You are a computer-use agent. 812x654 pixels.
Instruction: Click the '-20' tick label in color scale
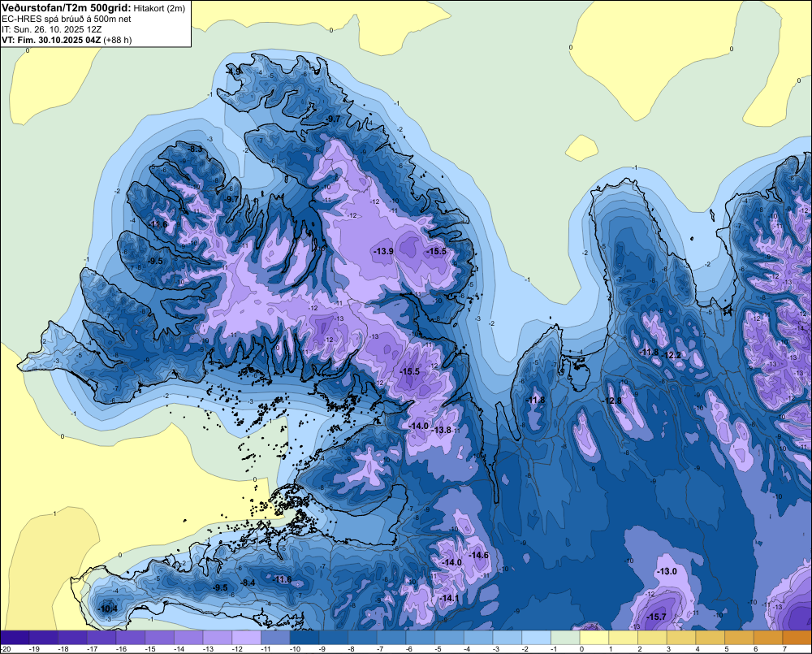point(6,649)
